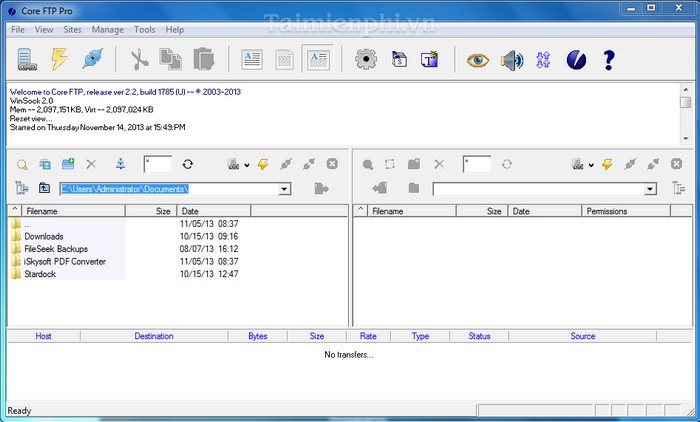Sort local files by Filename column
The width and height of the screenshot is (700, 422).
tap(74, 211)
